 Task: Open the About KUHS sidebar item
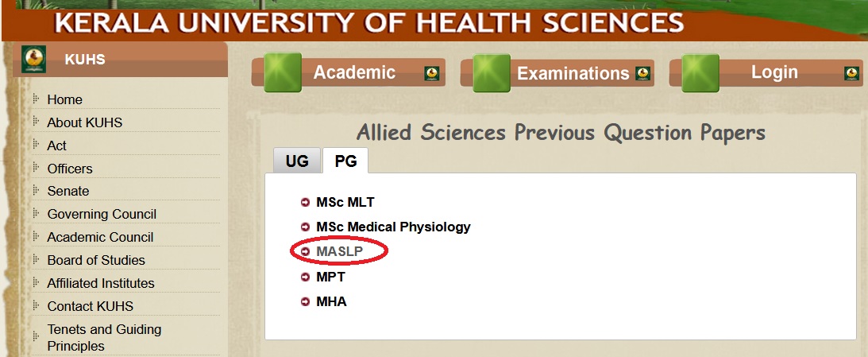tap(85, 122)
